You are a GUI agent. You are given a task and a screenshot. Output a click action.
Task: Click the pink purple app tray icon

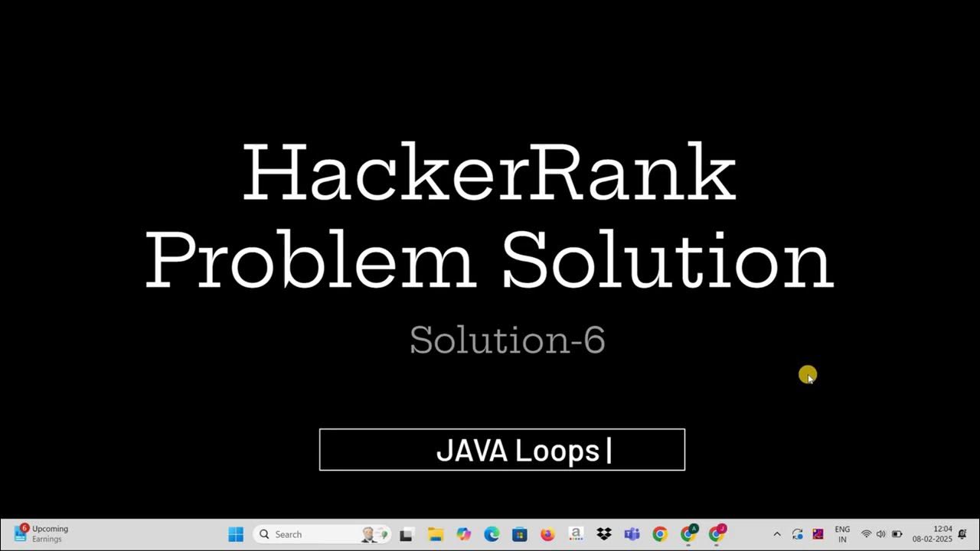(818, 534)
